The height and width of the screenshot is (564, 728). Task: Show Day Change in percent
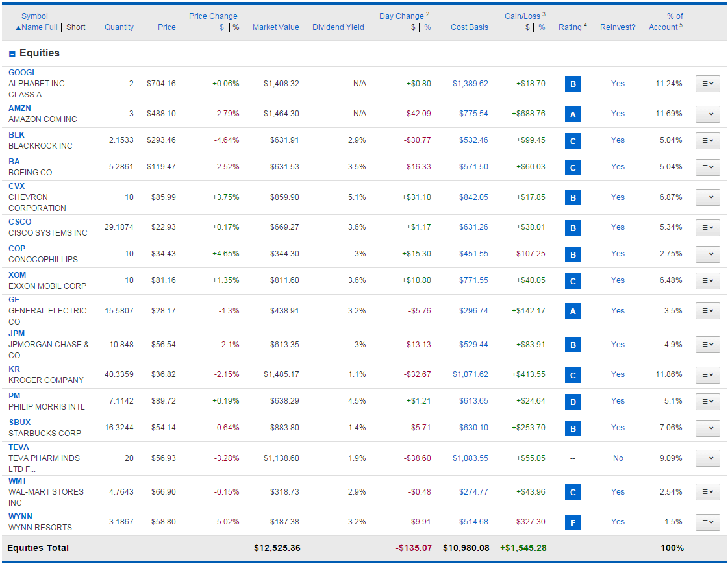[x=427, y=27]
